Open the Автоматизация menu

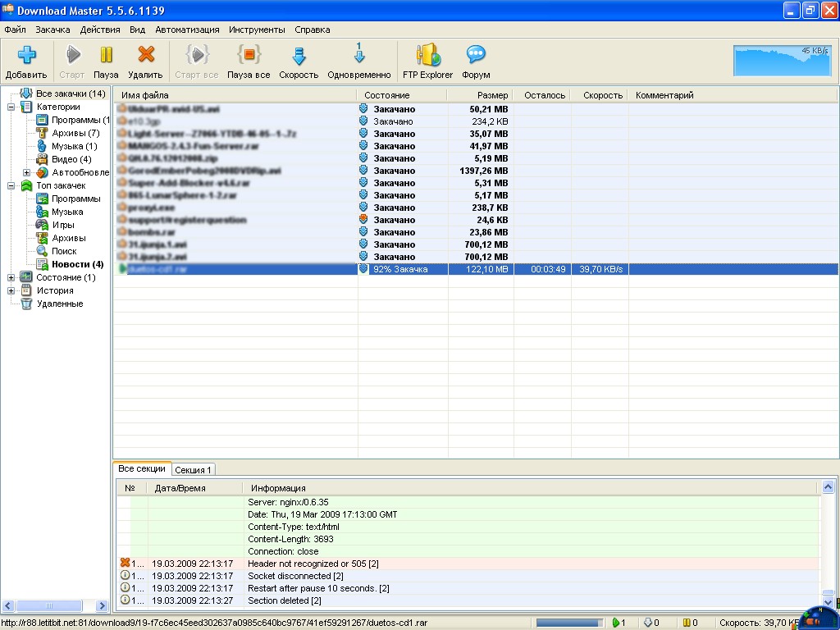[x=187, y=30]
